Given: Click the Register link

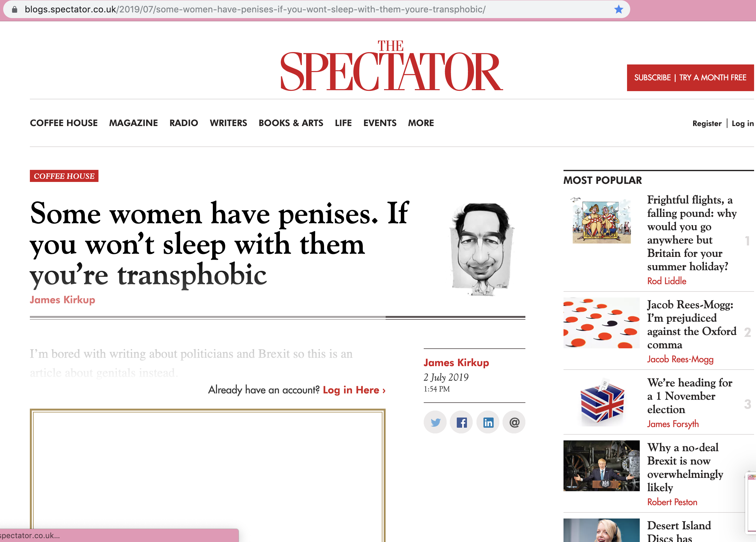Looking at the screenshot, I should coord(707,124).
